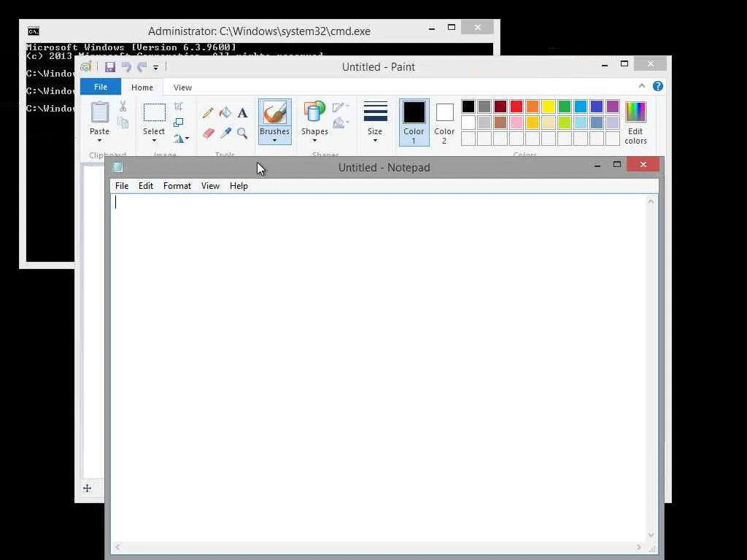This screenshot has width=747, height=560.
Task: Pick the green color swatch
Action: [x=565, y=106]
